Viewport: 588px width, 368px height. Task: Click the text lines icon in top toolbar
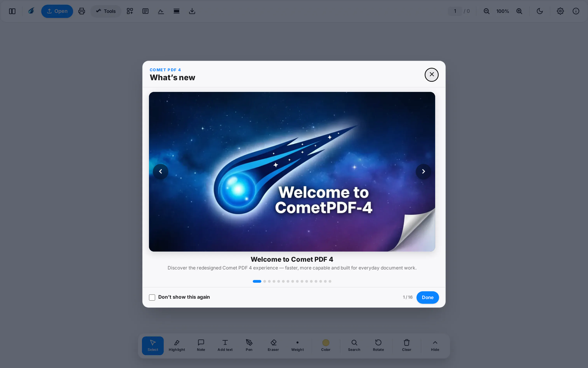click(145, 11)
